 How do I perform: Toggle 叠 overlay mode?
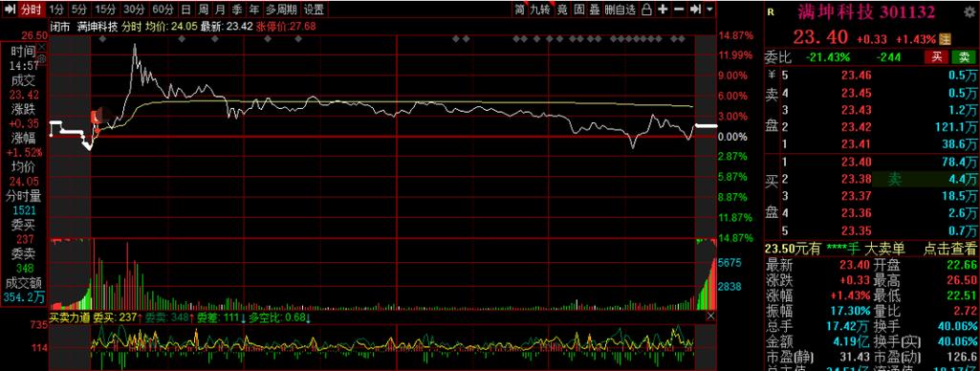tap(595, 10)
